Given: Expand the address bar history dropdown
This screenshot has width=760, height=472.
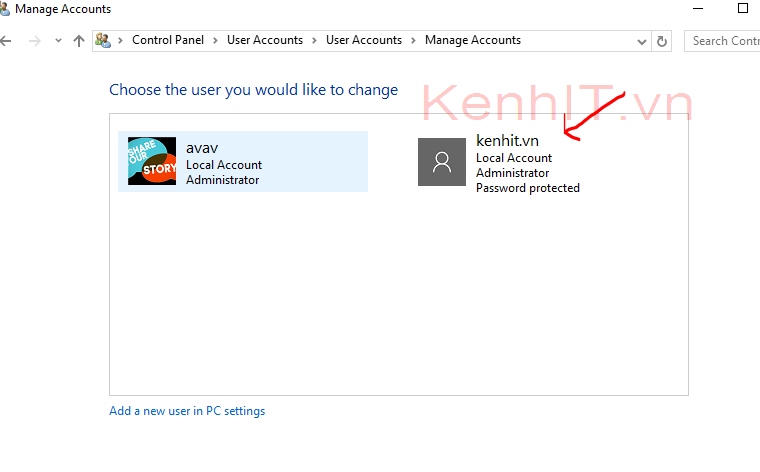Looking at the screenshot, I should [x=642, y=41].
